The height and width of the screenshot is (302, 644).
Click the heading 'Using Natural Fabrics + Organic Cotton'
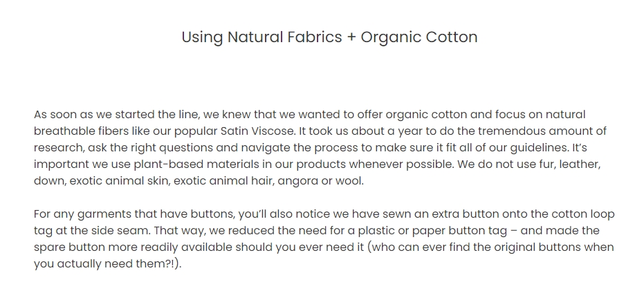(x=329, y=37)
